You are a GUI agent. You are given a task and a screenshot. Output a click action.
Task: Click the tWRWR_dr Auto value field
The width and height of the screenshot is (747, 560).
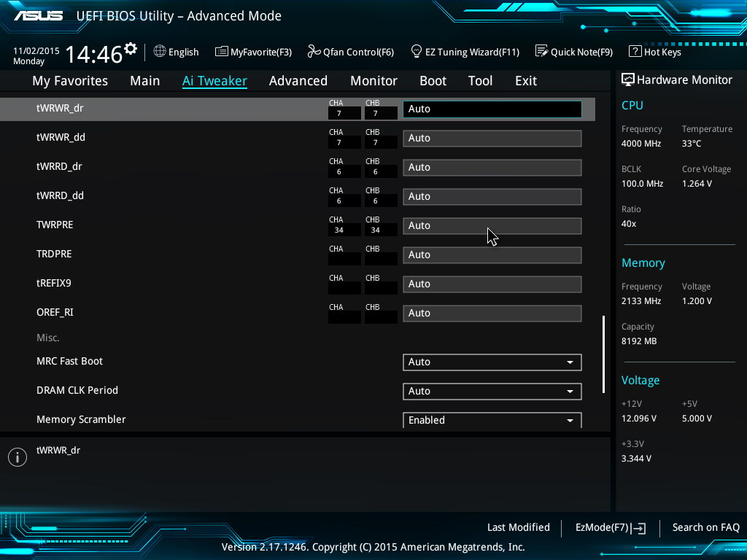click(x=492, y=109)
